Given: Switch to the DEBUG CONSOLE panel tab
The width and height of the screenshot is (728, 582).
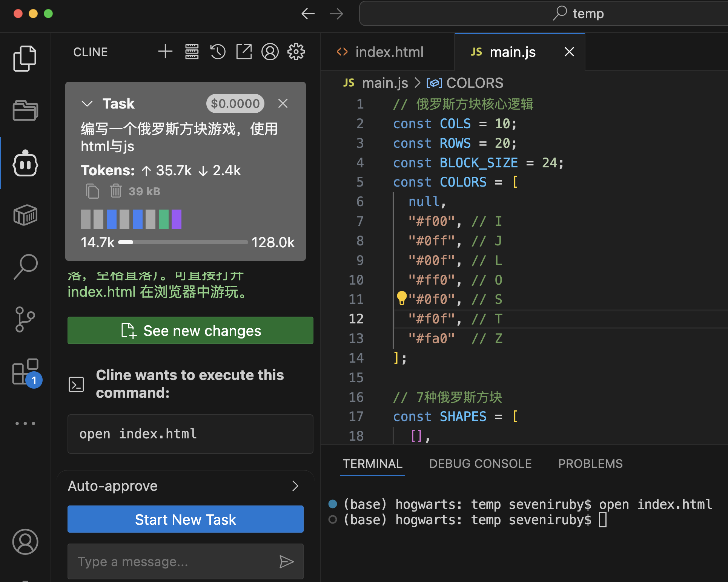Looking at the screenshot, I should (480, 464).
